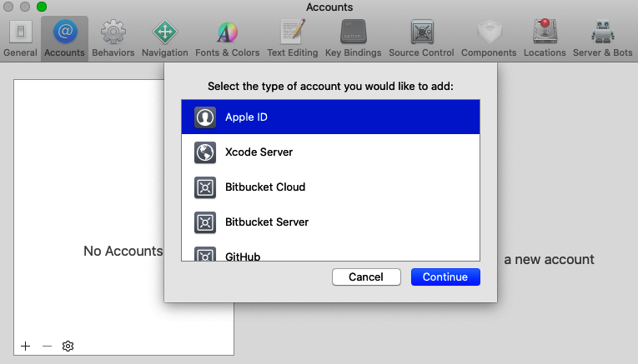Image resolution: width=638 pixels, height=364 pixels.
Task: Choose GitHub account type
Action: (330, 253)
